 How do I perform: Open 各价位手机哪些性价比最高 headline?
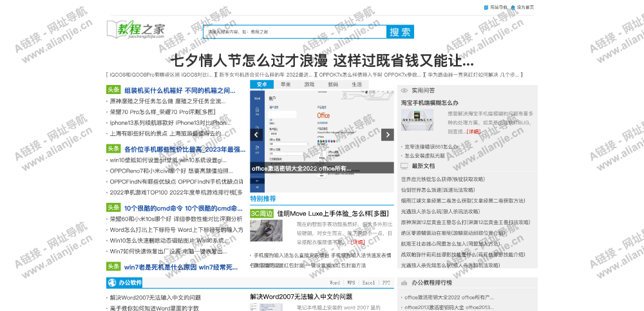point(184,149)
